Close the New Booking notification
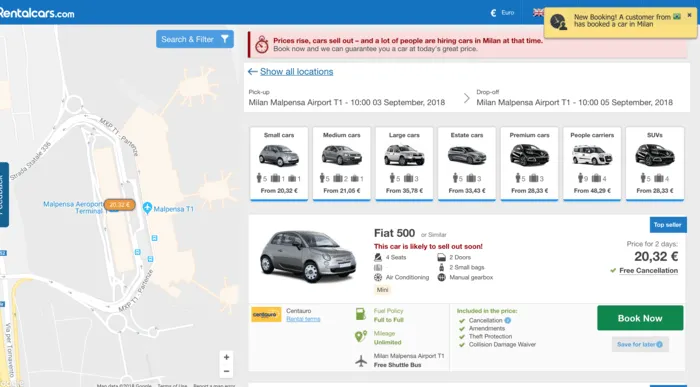Screen dimensions: 700x387 coord(689,15)
